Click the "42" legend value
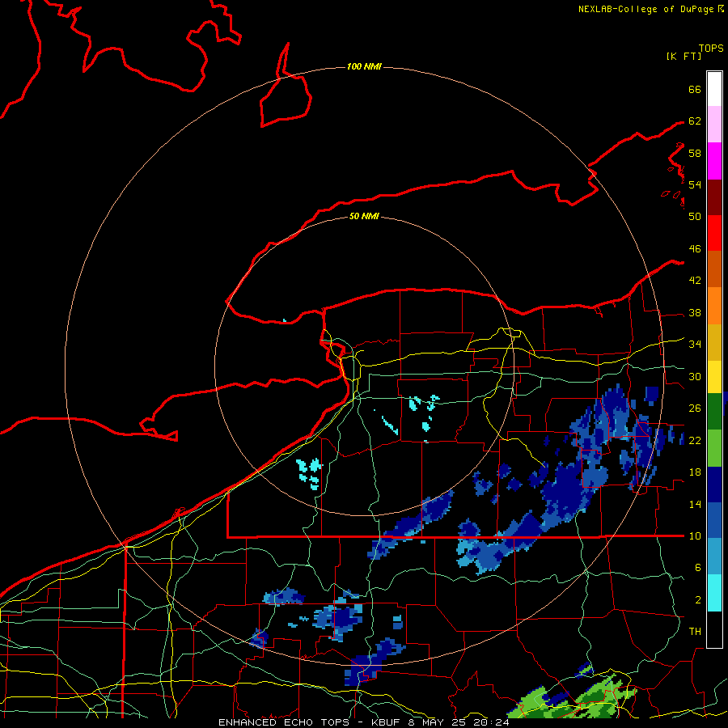 pyautogui.click(x=695, y=281)
